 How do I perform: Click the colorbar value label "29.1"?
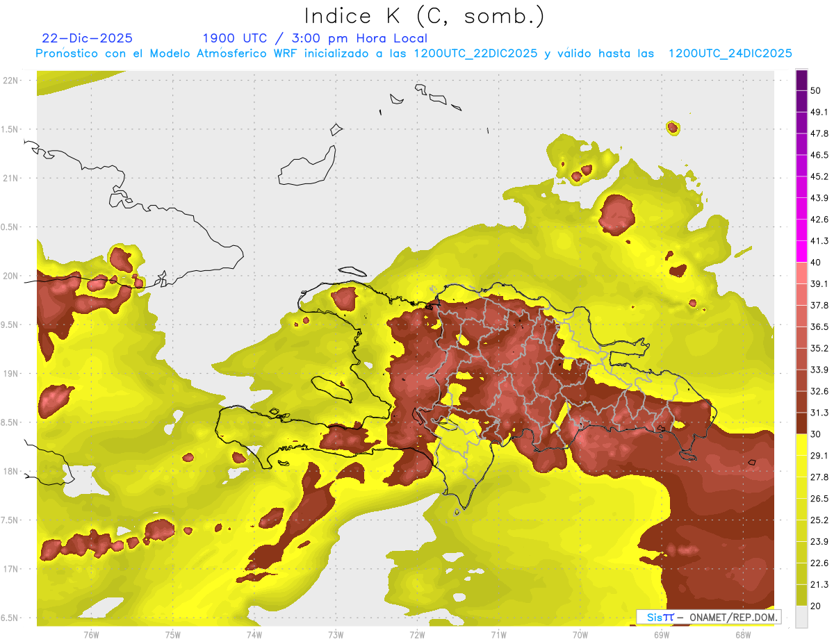coord(819,456)
